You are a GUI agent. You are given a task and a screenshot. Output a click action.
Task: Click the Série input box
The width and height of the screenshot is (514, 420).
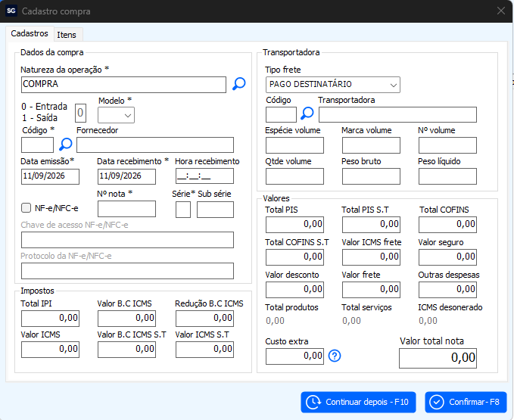[183, 210]
